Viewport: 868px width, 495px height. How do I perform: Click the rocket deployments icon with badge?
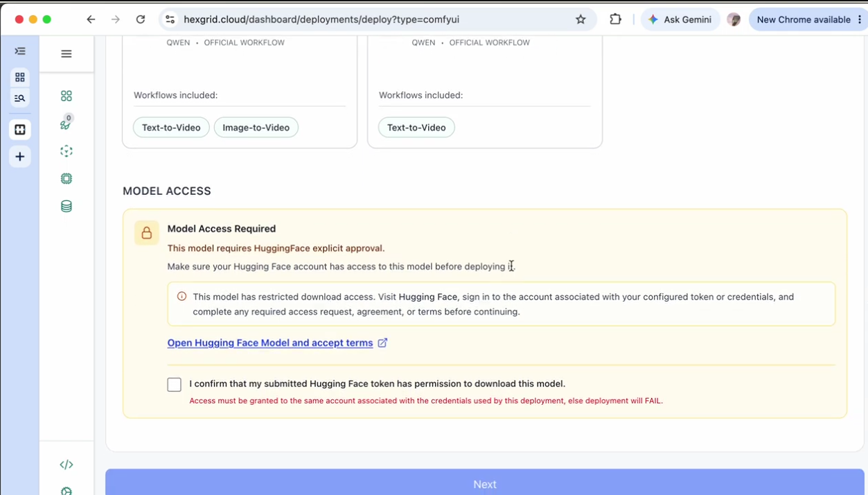(x=66, y=123)
